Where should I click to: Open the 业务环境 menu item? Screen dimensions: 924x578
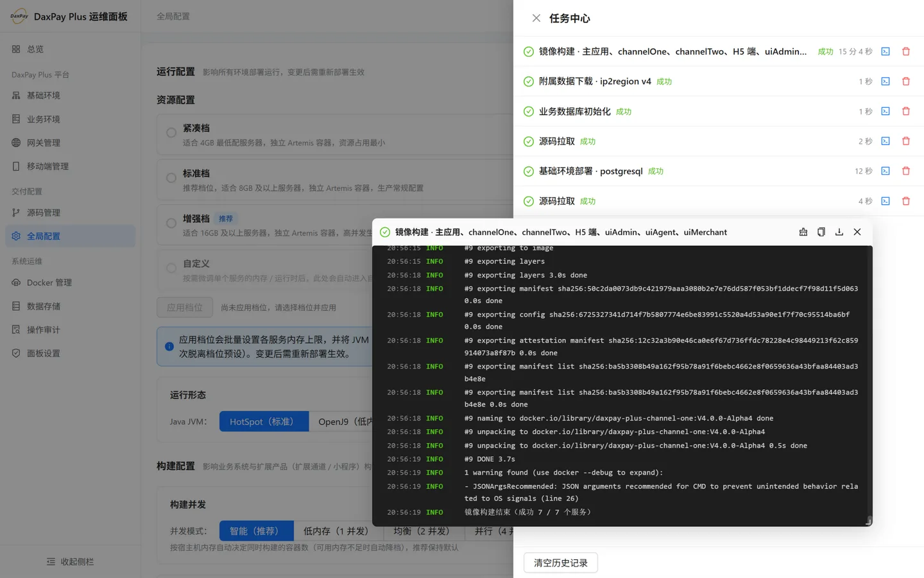70,119
